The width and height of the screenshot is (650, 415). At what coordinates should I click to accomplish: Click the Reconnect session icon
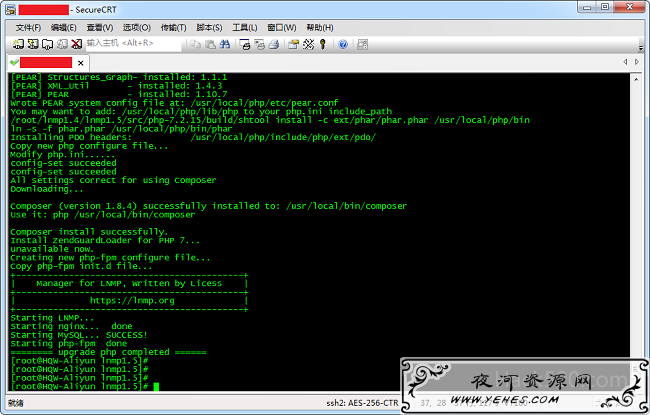tap(62, 44)
